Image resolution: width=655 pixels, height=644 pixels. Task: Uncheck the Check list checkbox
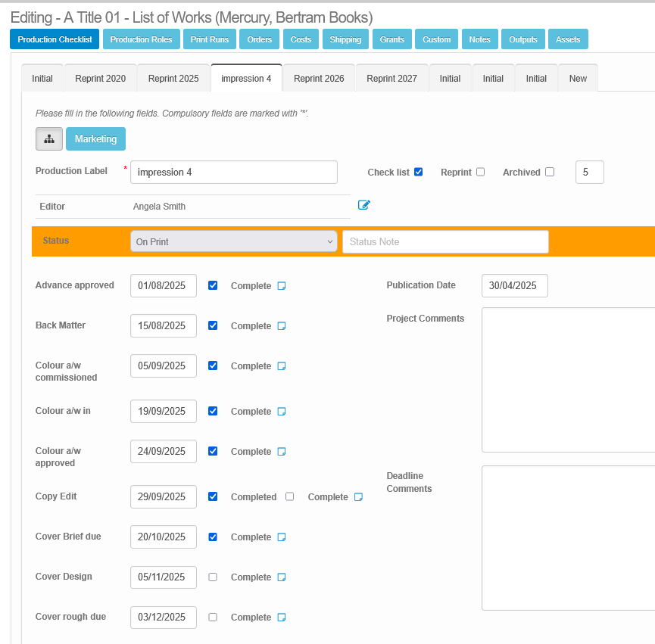pos(419,172)
